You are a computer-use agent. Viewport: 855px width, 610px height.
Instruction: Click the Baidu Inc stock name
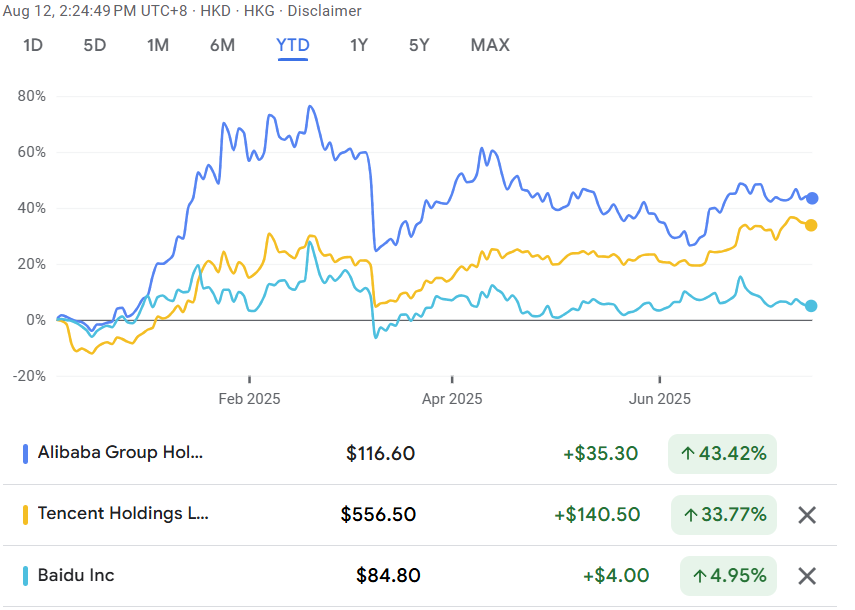(x=76, y=575)
